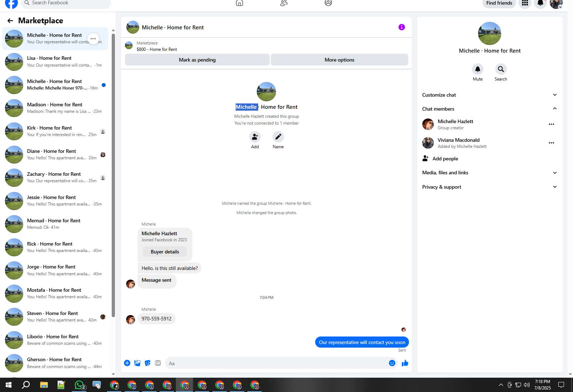Open Madison · Home for Rent conversation

[x=55, y=108]
